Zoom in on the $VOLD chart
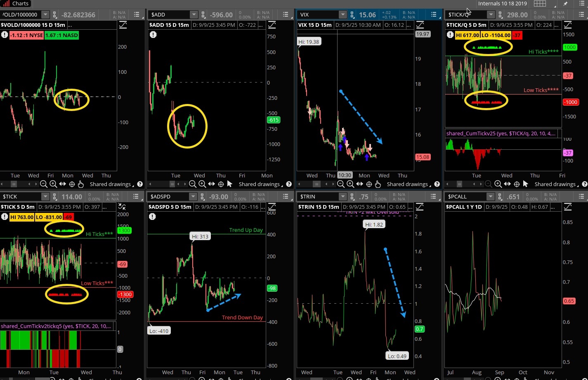The image size is (588, 380). [x=53, y=184]
